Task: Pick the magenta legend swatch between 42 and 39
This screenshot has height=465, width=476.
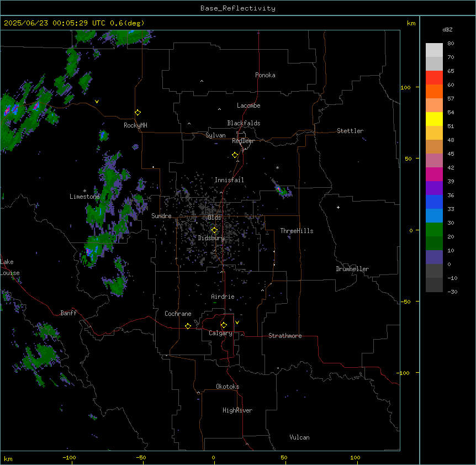Action: [x=434, y=174]
